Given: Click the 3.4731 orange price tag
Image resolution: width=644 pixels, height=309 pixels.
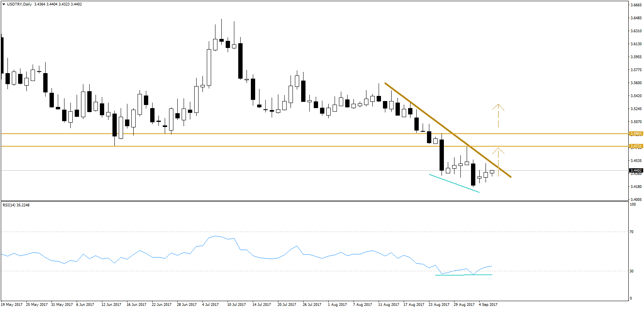Looking at the screenshot, I should [636, 146].
